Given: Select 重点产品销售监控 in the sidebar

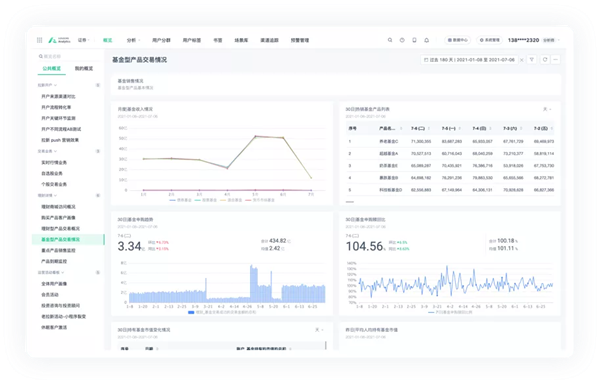Looking at the screenshot, I should [58, 251].
